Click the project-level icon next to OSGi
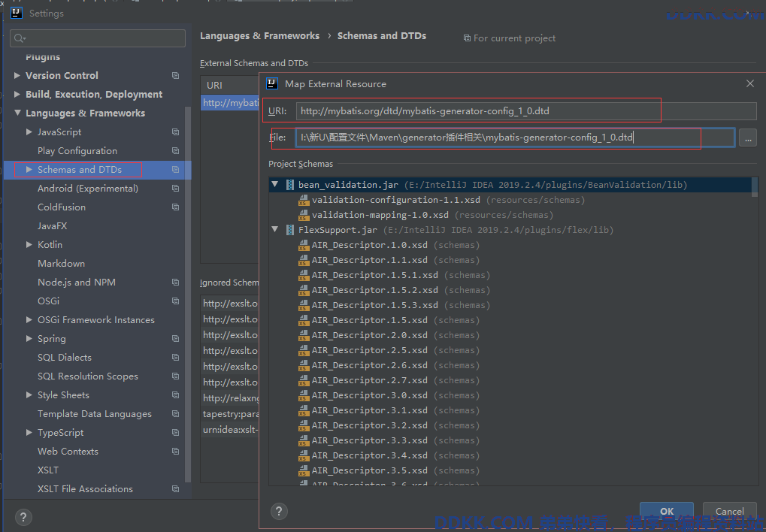The width and height of the screenshot is (766, 532). pos(175,301)
